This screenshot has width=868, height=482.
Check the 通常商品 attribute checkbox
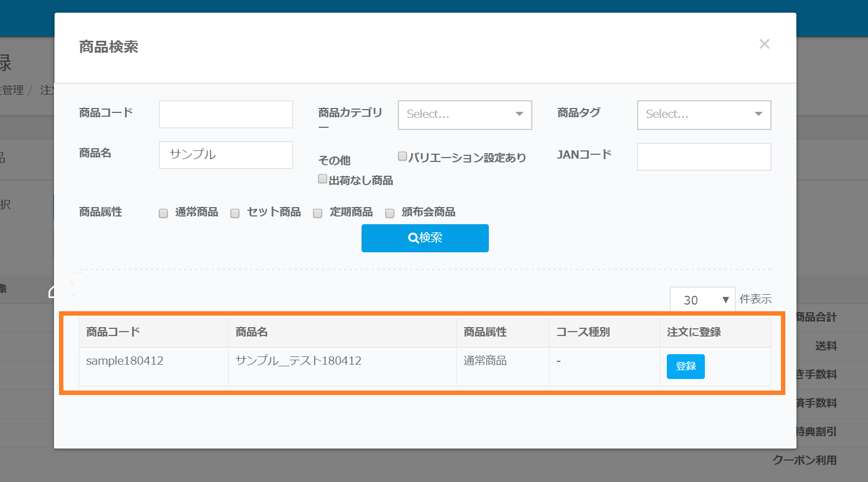tap(163, 213)
